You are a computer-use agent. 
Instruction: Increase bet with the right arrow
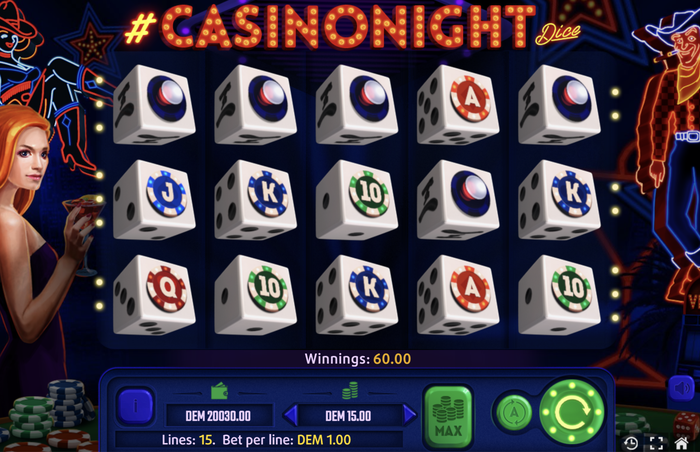coord(408,415)
